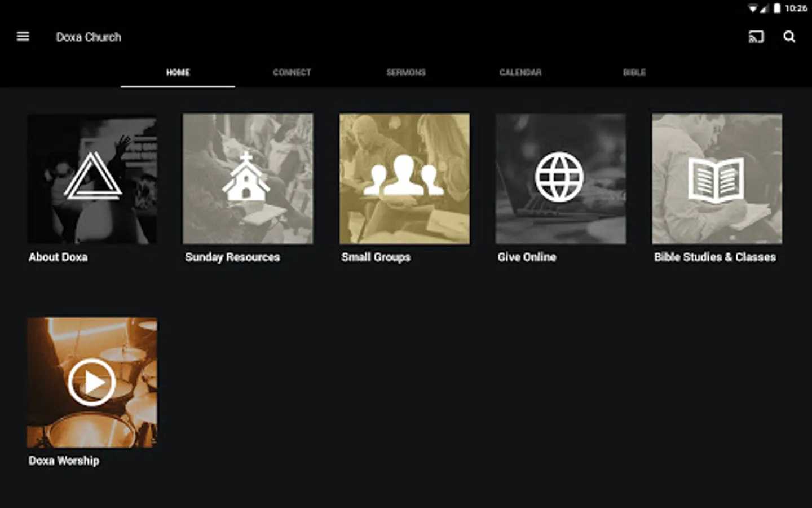Open the Sunday Resources label
This screenshot has height=508, width=812.
pyautogui.click(x=232, y=257)
